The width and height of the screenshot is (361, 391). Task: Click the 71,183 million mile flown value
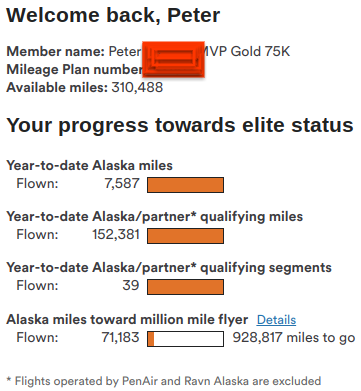(x=121, y=337)
